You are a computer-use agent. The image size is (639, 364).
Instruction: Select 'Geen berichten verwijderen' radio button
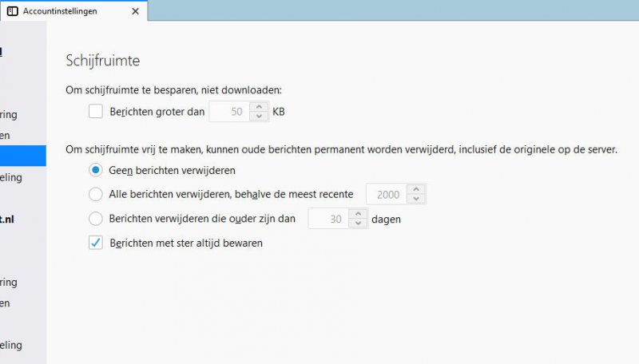point(96,170)
